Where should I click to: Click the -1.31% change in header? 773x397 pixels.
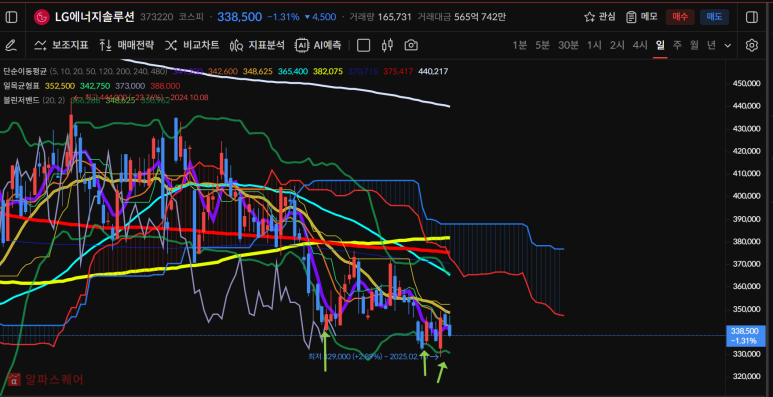click(x=283, y=17)
